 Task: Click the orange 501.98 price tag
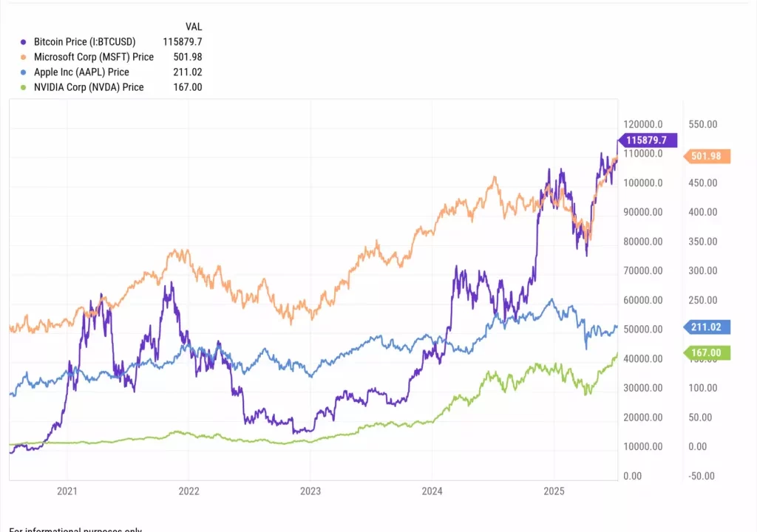(706, 156)
